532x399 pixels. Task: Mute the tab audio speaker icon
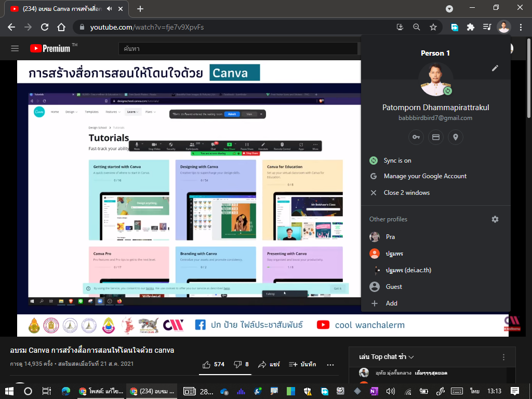(109, 9)
